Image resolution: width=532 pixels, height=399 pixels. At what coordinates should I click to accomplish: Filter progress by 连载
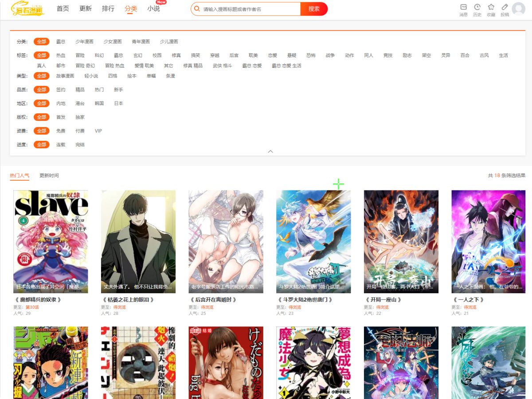pyautogui.click(x=61, y=145)
